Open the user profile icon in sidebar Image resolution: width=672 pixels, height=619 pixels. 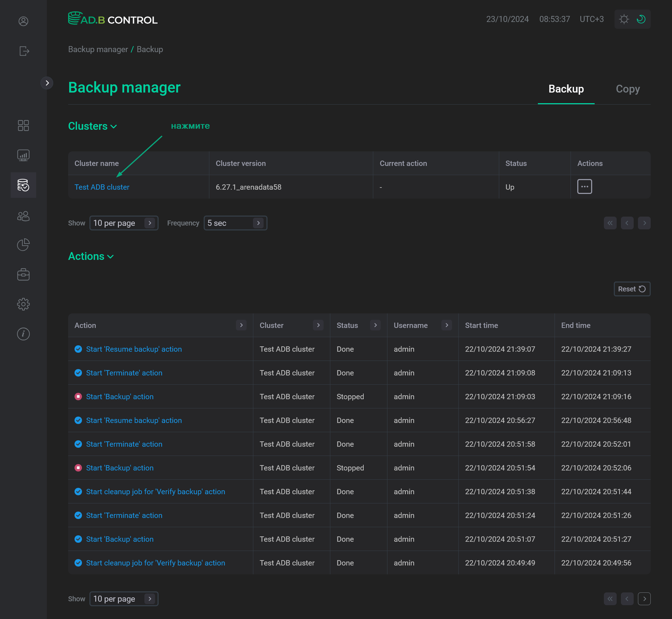point(23,21)
